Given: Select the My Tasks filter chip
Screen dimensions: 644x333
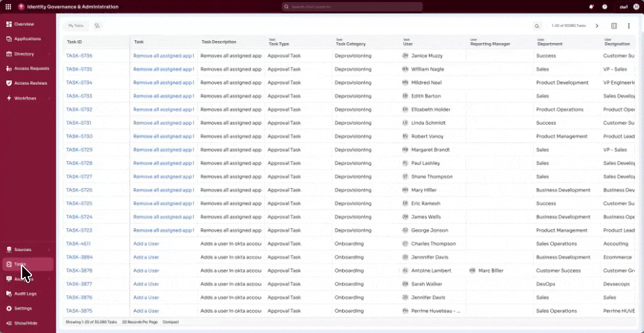Looking at the screenshot, I should click(x=76, y=26).
